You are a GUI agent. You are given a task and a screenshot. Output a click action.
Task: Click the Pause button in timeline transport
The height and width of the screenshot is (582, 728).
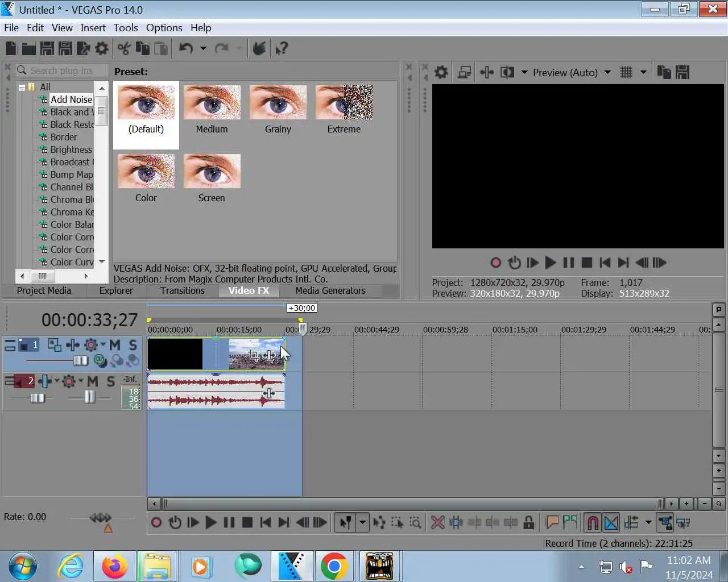coord(229,522)
